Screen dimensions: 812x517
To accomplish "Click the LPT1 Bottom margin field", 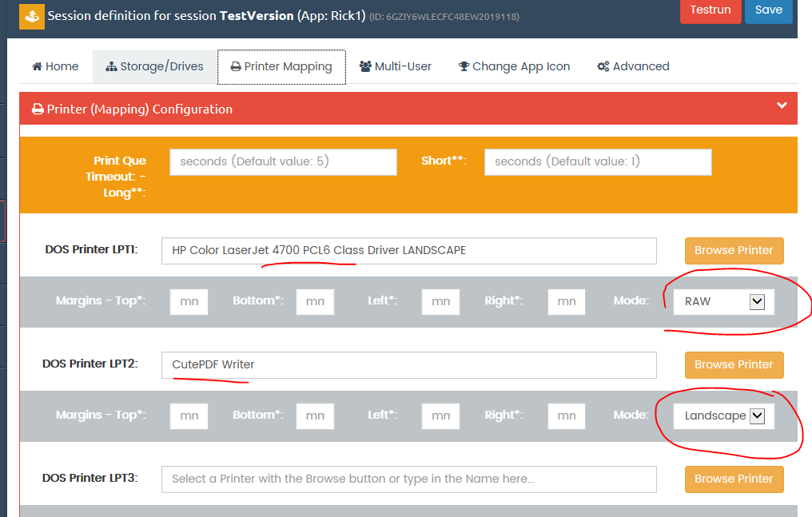I will click(315, 302).
